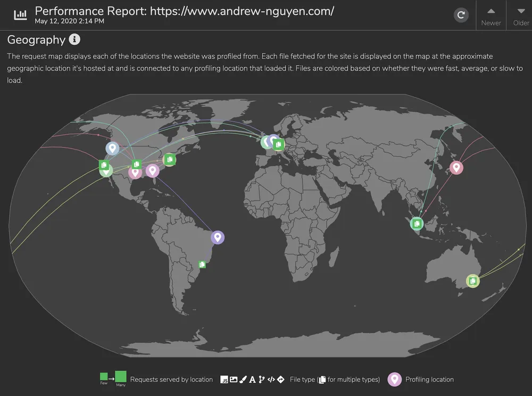Click the redirect arrow file type legend icon
This screenshot has width=532, height=396.
280,379
